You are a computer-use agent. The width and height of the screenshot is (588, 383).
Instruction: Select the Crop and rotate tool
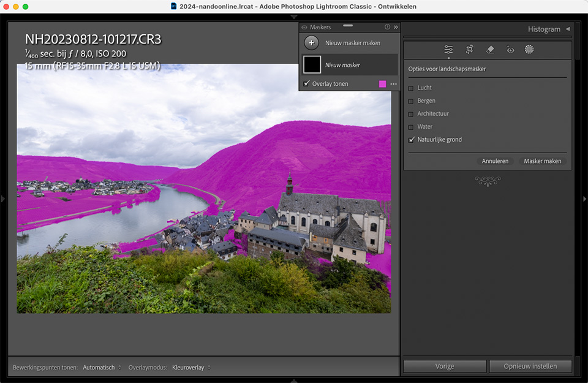click(x=470, y=50)
